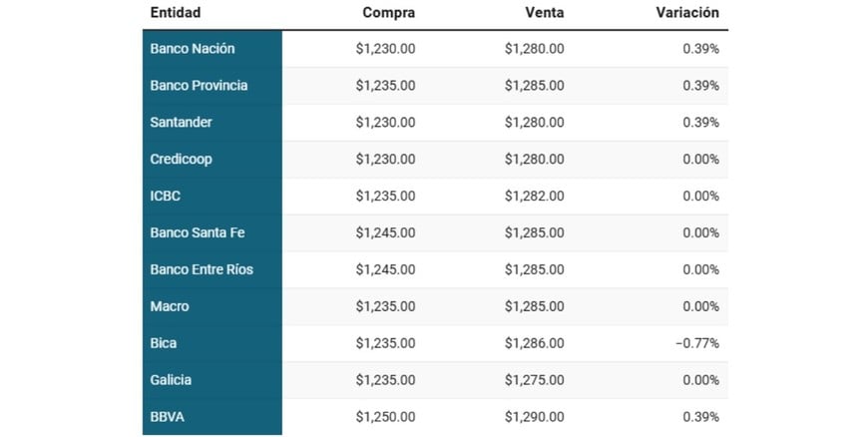The image size is (868, 437).
Task: Click the Entidad column header
Action: click(x=176, y=13)
